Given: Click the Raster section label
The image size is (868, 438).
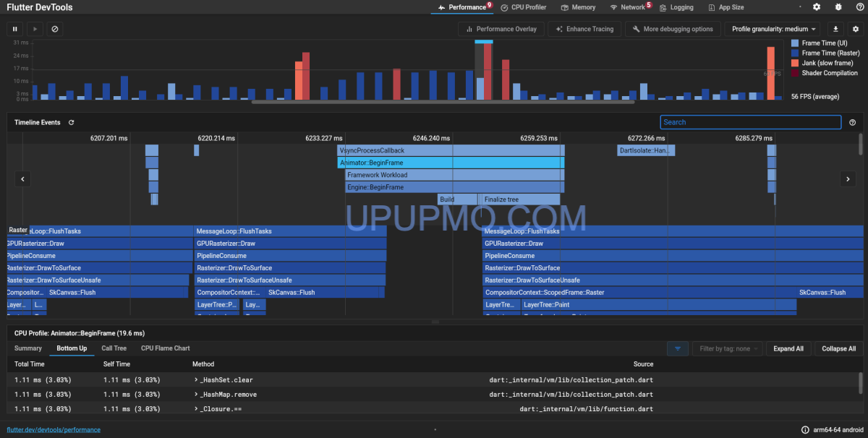Looking at the screenshot, I should pos(17,230).
